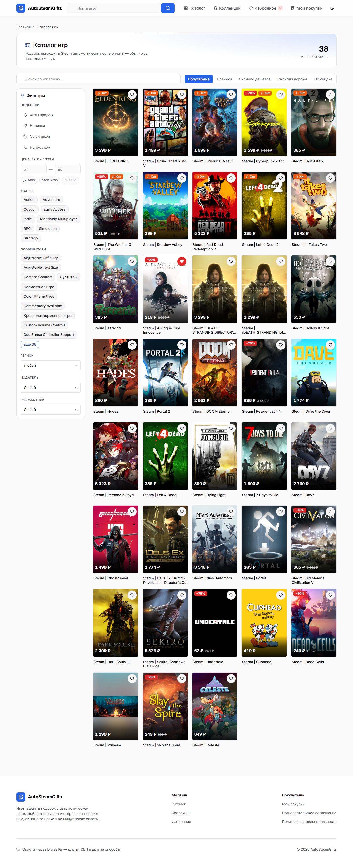Open the Издатель dropdown
353x868 pixels.
[51, 388]
